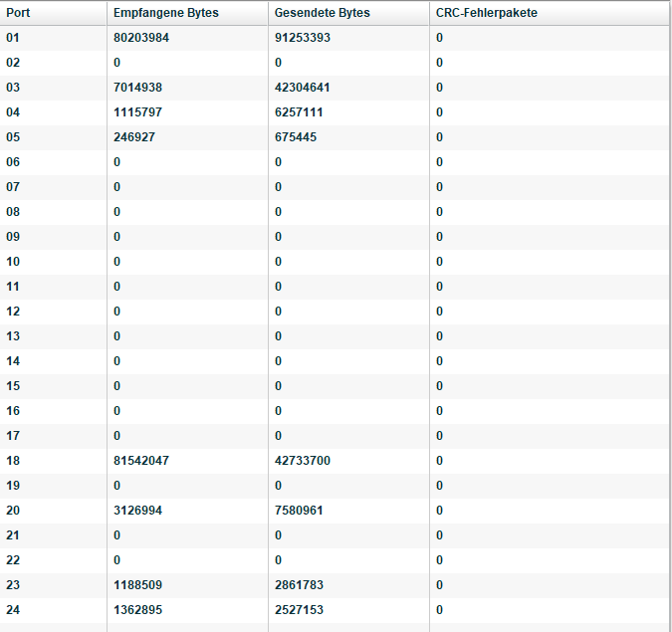This screenshot has height=632, width=672.
Task: Select port 18 row label
Action: pos(13,461)
